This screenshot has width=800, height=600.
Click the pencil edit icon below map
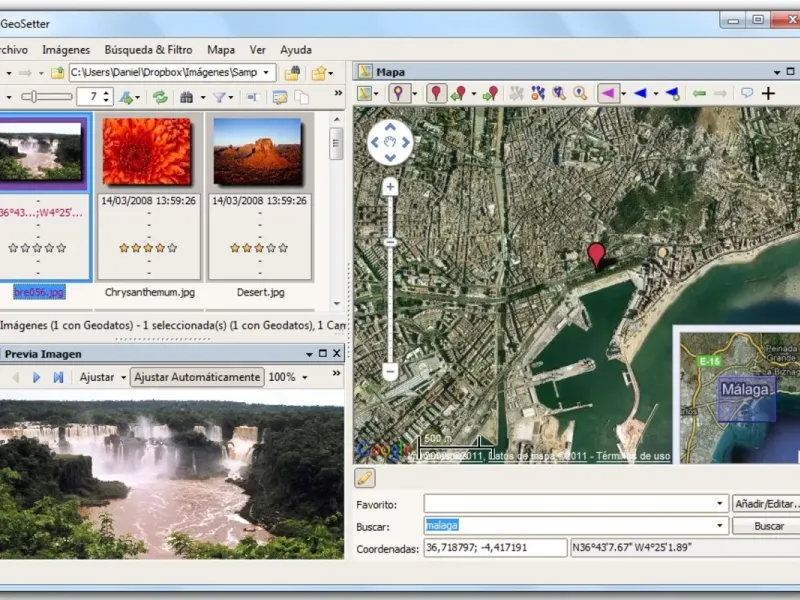[x=365, y=478]
